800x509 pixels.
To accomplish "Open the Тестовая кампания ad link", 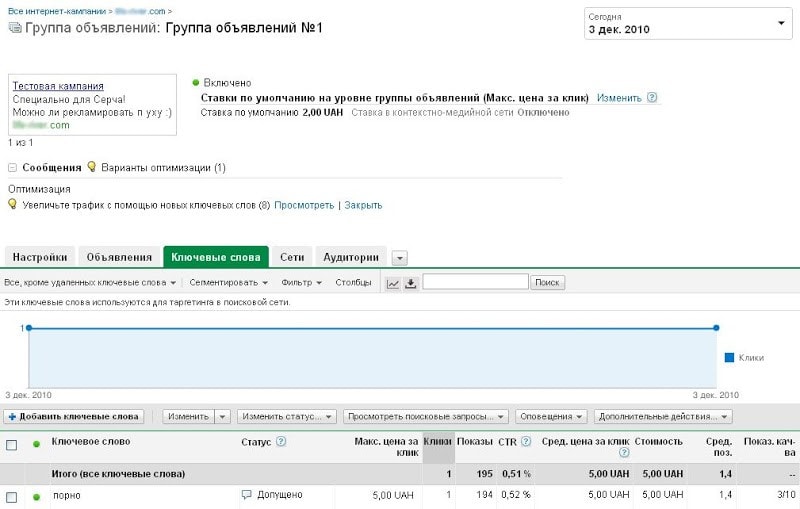I will coord(58,86).
